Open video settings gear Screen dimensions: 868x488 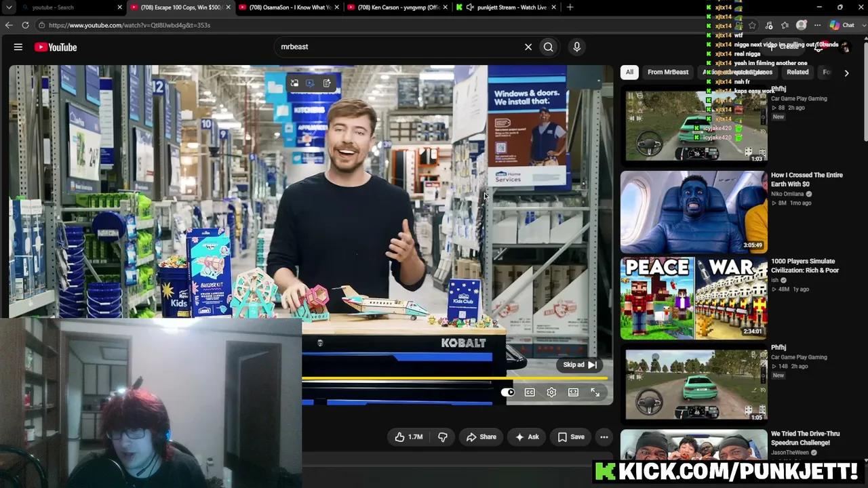(551, 392)
